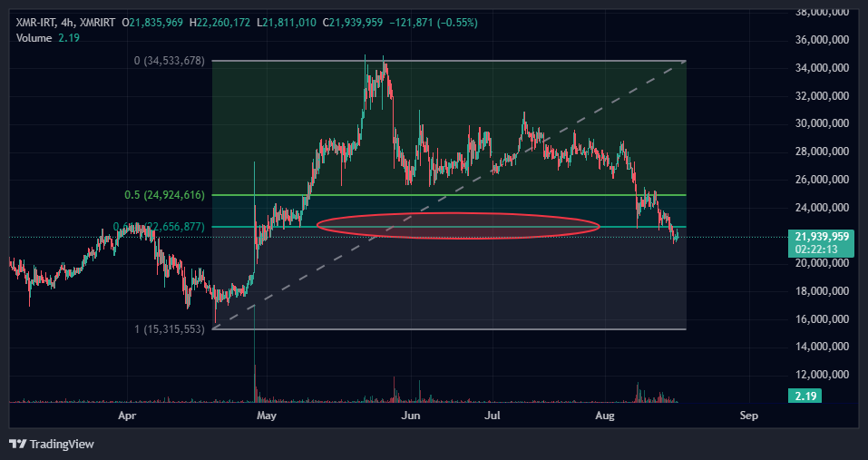Click the May label on time axis
Screen dimensions: 868x460
pyautogui.click(x=266, y=416)
